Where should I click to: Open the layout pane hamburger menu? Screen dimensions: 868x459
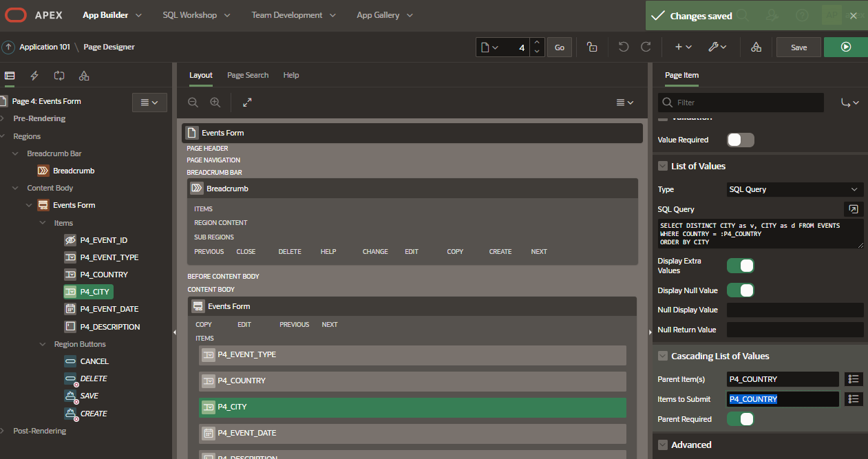(x=625, y=102)
